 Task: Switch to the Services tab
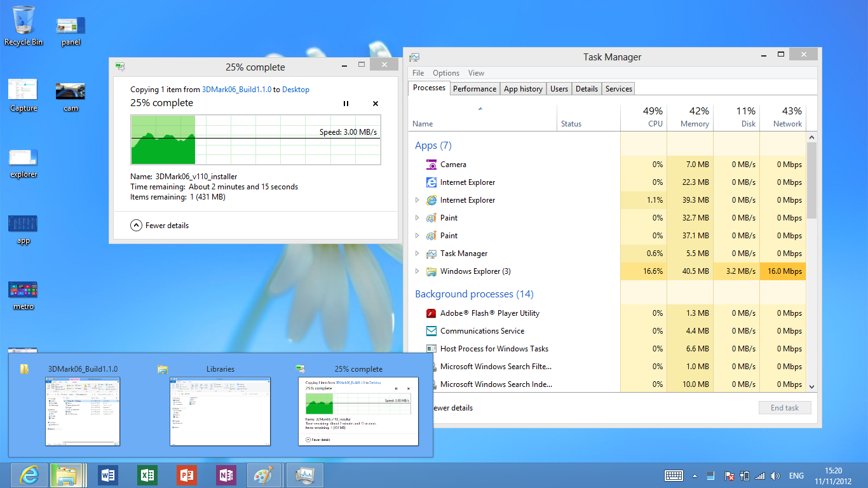[619, 89]
